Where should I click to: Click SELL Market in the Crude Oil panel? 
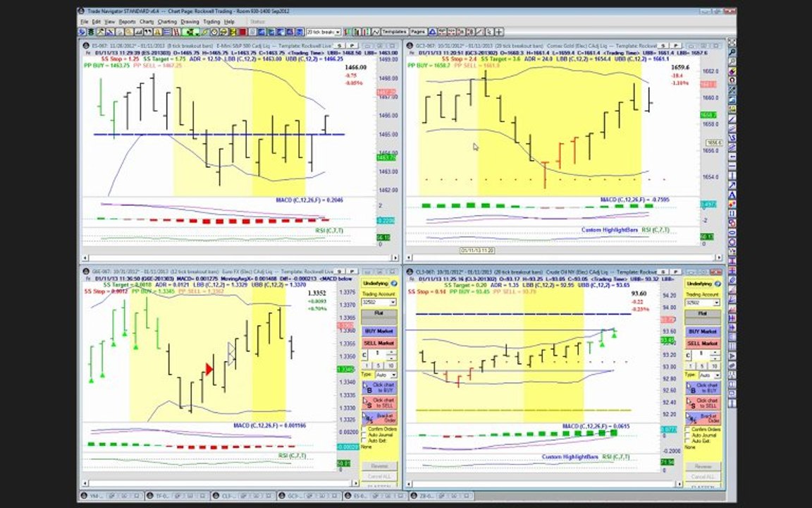(703, 344)
